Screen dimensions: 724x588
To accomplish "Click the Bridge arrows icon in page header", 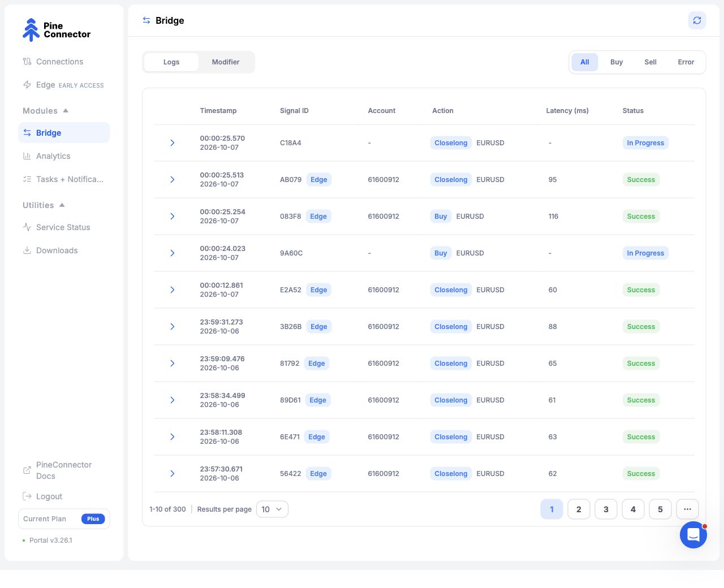I will [x=146, y=20].
